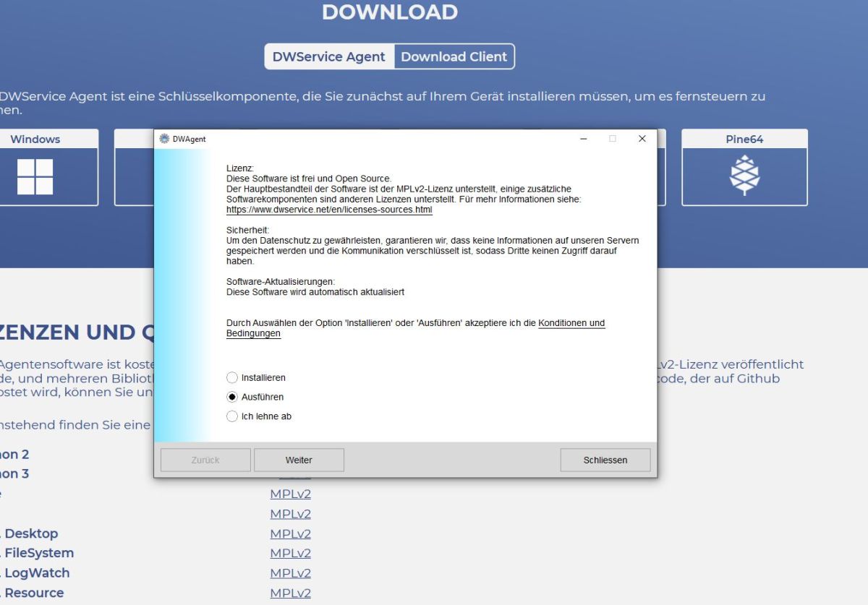Close the DWAgent dialog with the X
Image resolution: width=868 pixels, height=605 pixels.
[x=642, y=139]
